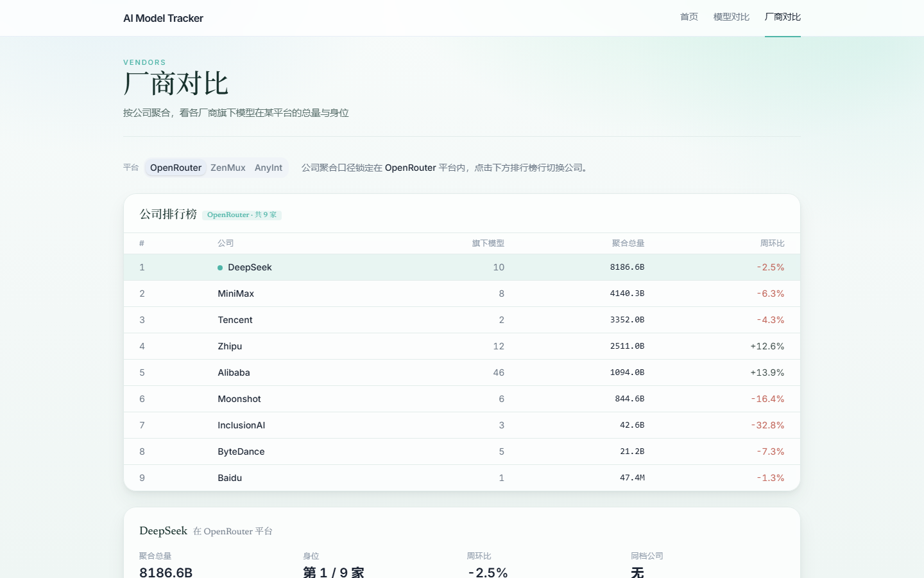
Task: Click Moonshot's -16.4% weekly change
Action: 767,399
